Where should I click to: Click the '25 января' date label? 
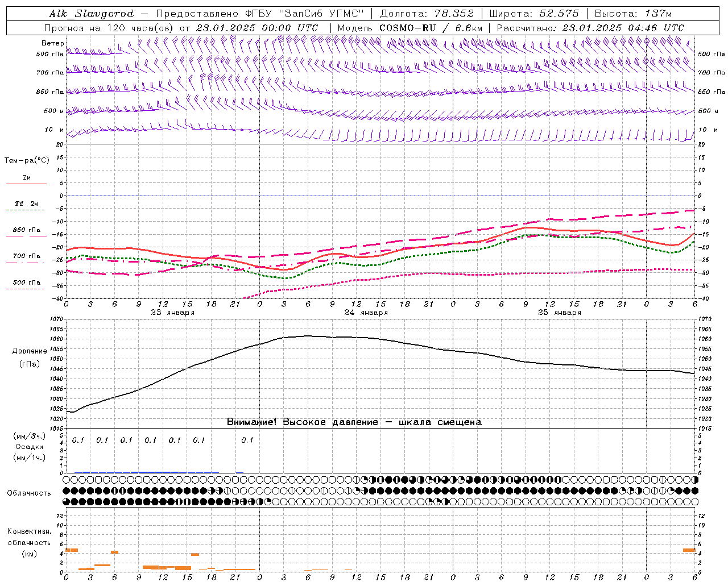point(559,313)
